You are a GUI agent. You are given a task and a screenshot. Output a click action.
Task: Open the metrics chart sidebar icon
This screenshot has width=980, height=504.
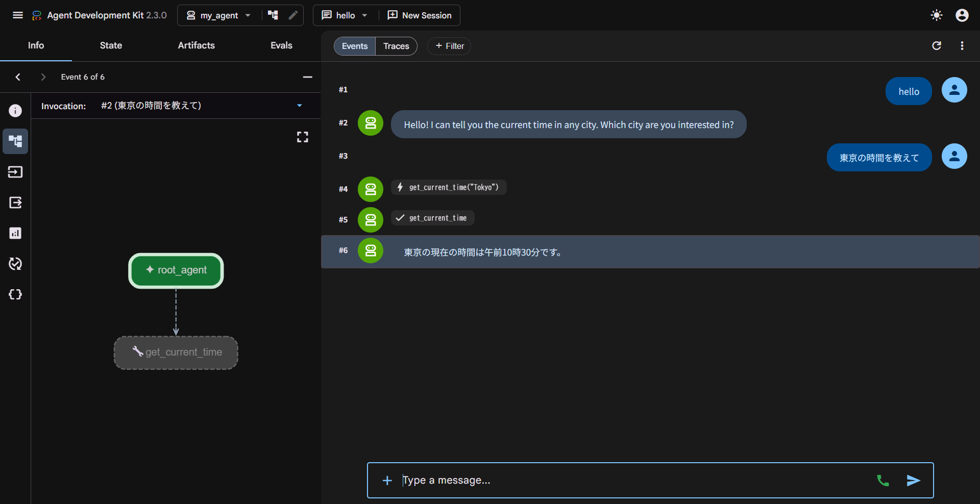(15, 233)
